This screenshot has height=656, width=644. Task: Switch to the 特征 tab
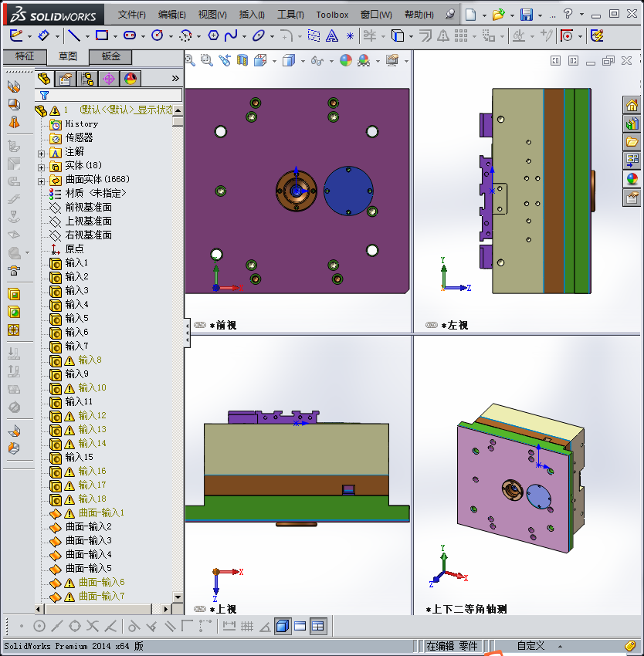(25, 56)
